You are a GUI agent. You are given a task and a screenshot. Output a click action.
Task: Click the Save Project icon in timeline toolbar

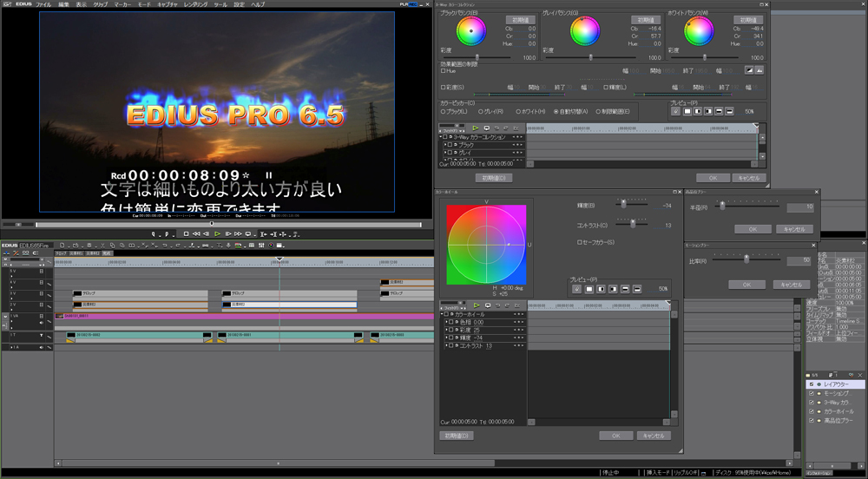tap(89, 245)
